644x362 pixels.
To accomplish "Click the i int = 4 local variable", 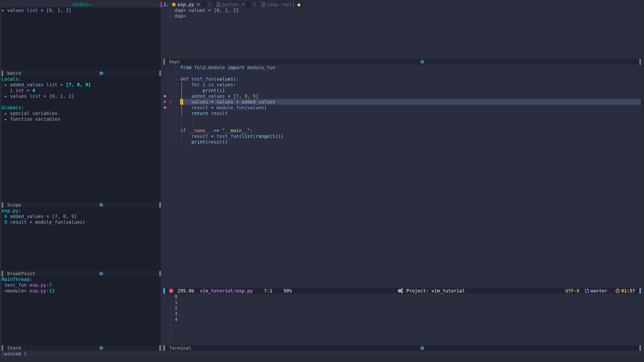I will point(22,90).
